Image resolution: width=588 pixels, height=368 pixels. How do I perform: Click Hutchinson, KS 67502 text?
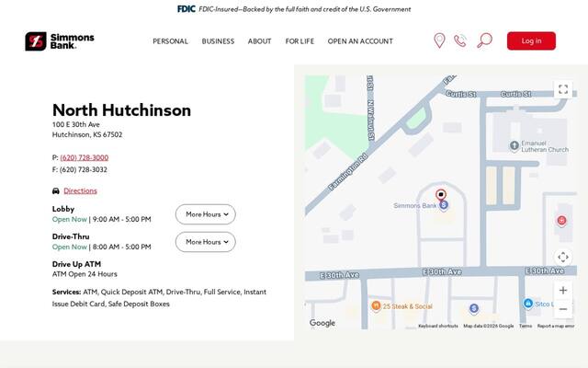[x=87, y=134]
